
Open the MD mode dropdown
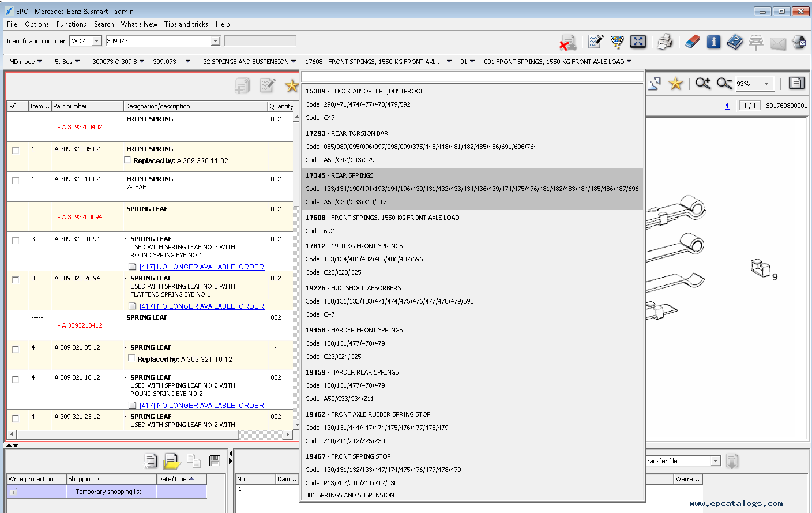tap(26, 62)
